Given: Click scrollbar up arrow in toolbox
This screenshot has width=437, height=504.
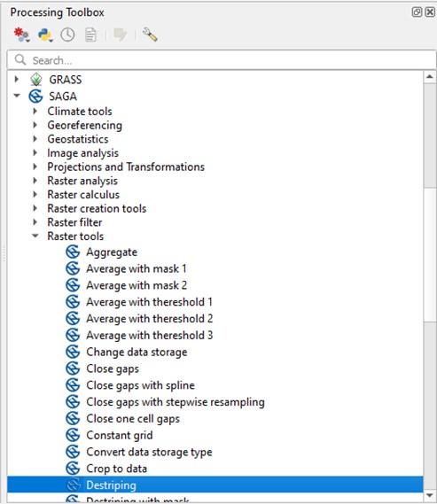Looking at the screenshot, I should point(430,77).
